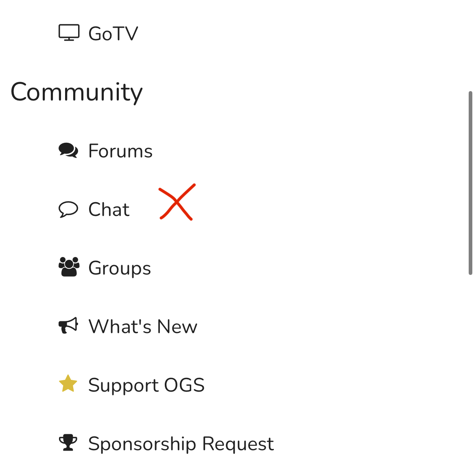Click the What's New megaphone icon

68,326
